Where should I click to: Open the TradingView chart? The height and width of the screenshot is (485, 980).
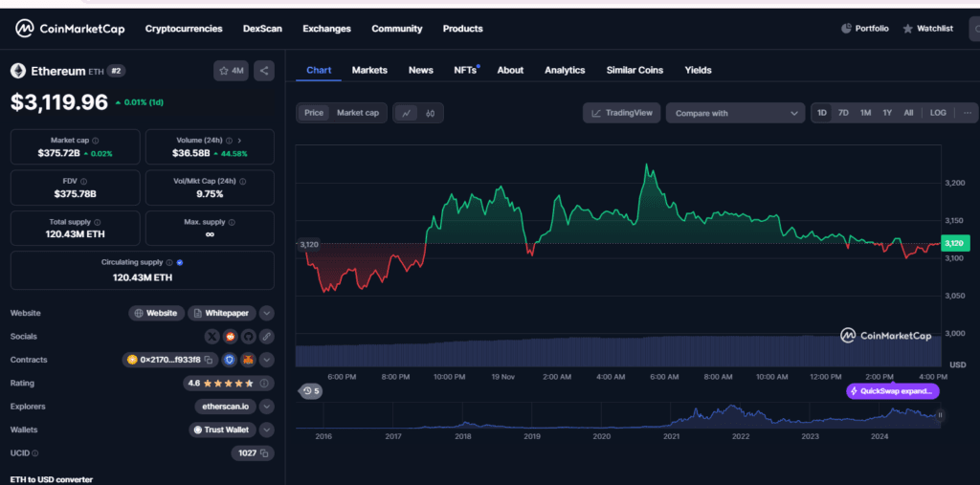[621, 113]
